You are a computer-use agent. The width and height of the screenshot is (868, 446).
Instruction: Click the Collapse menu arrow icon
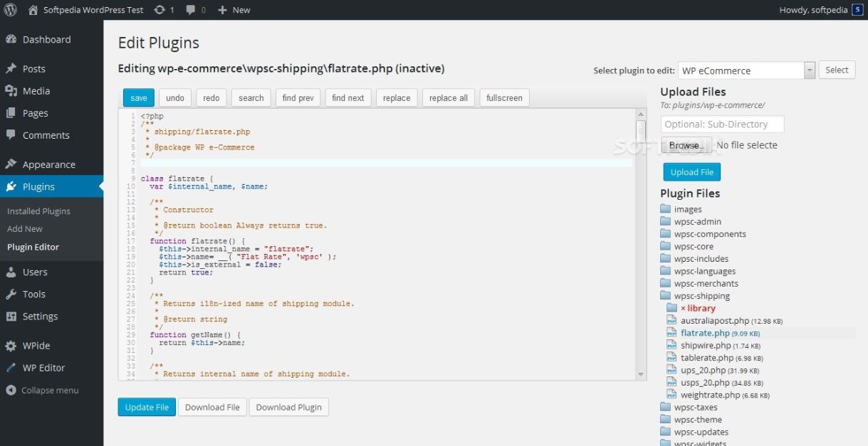pyautogui.click(x=11, y=390)
